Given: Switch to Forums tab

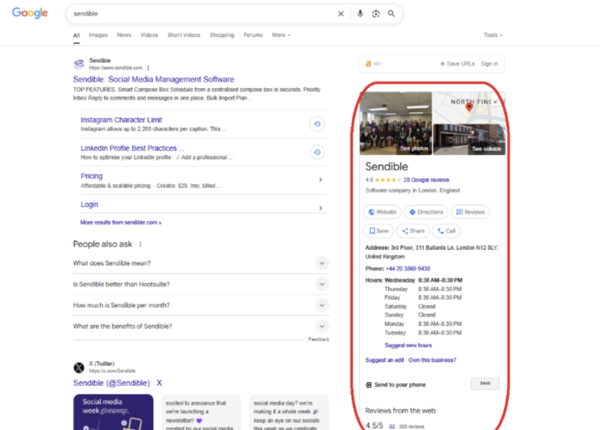Looking at the screenshot, I should point(253,35).
